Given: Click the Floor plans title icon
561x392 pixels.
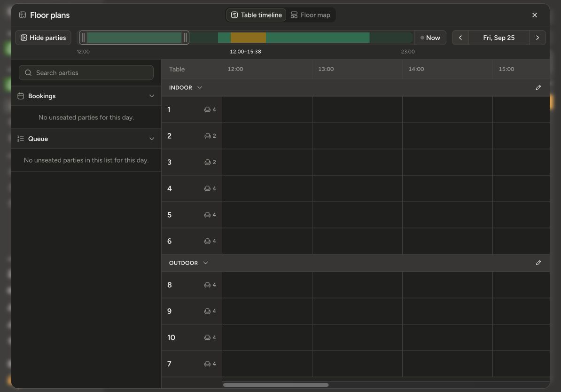Looking at the screenshot, I should click(x=23, y=15).
